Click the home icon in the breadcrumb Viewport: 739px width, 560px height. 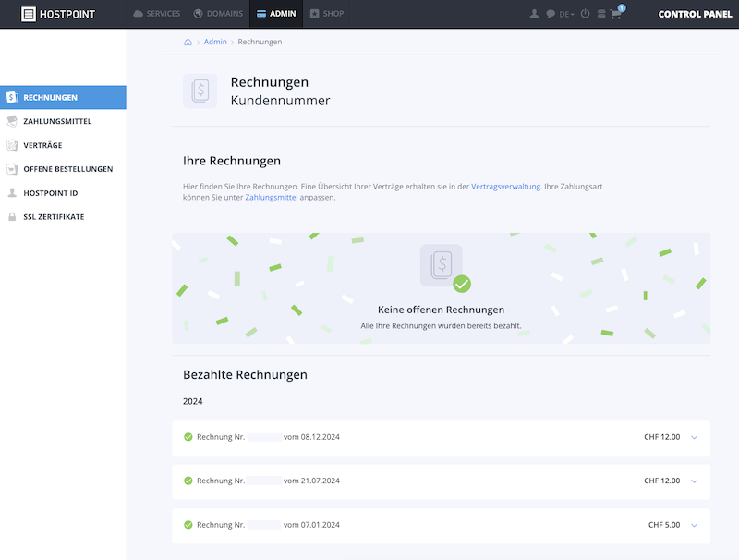(188, 42)
